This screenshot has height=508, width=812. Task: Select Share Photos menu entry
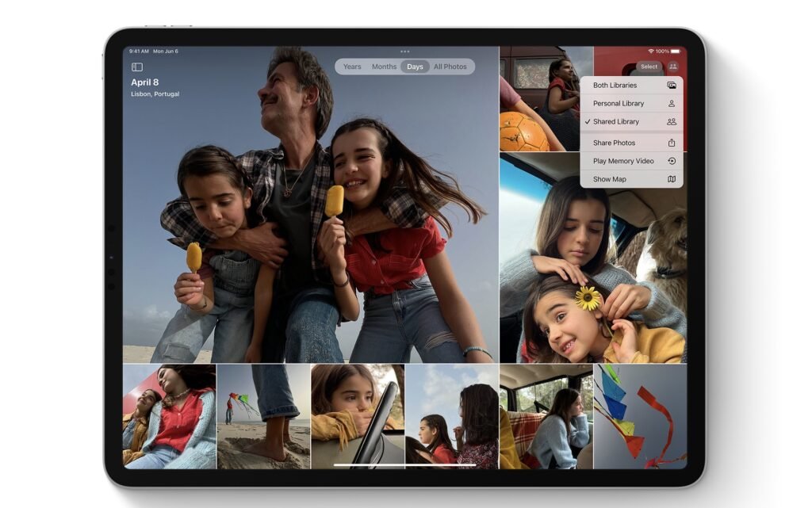631,143
